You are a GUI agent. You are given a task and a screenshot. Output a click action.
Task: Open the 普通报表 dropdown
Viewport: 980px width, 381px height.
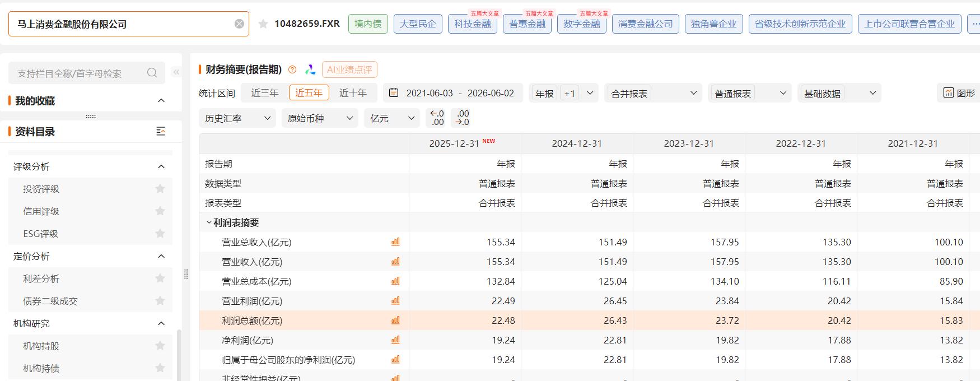(x=750, y=93)
